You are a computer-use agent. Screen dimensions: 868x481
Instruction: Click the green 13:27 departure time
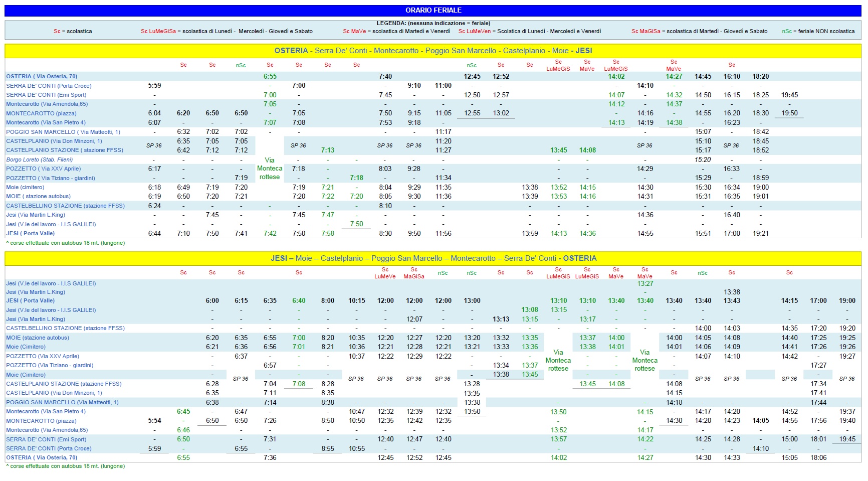click(645, 283)
